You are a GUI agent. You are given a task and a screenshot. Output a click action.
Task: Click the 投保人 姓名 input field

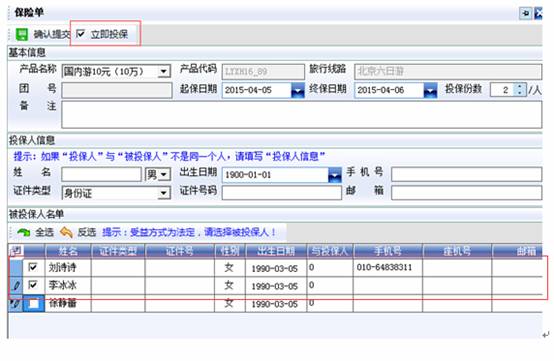101,174
